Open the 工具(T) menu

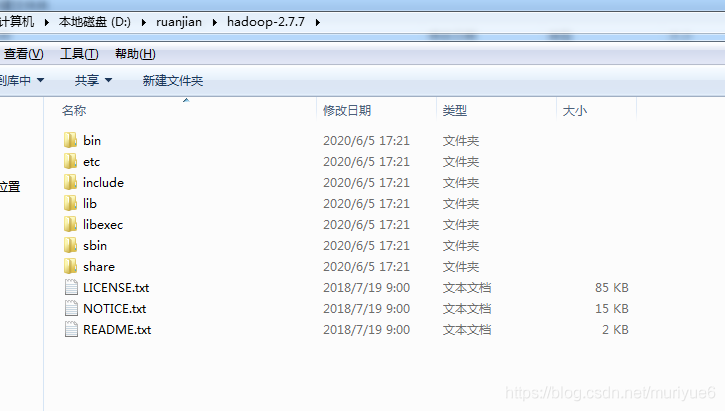point(80,54)
